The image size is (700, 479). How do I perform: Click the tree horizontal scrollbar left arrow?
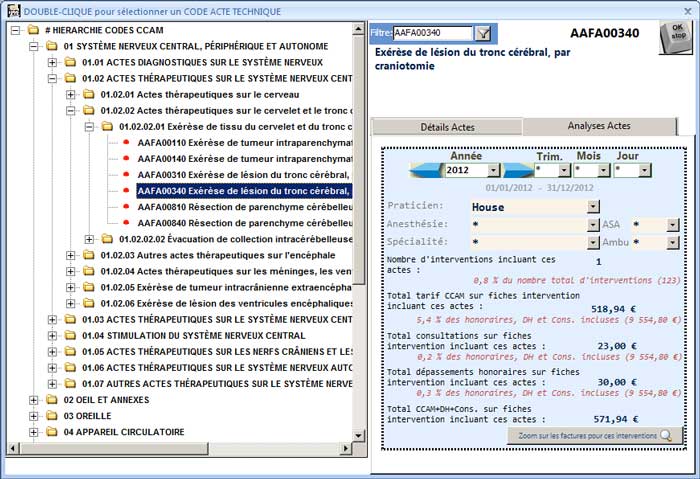13,448
